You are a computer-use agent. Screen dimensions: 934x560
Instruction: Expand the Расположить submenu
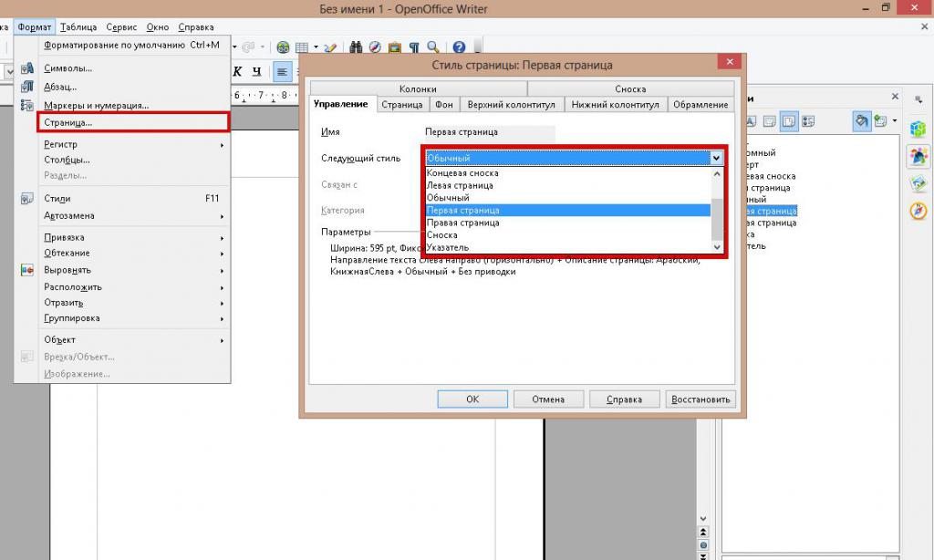(133, 286)
